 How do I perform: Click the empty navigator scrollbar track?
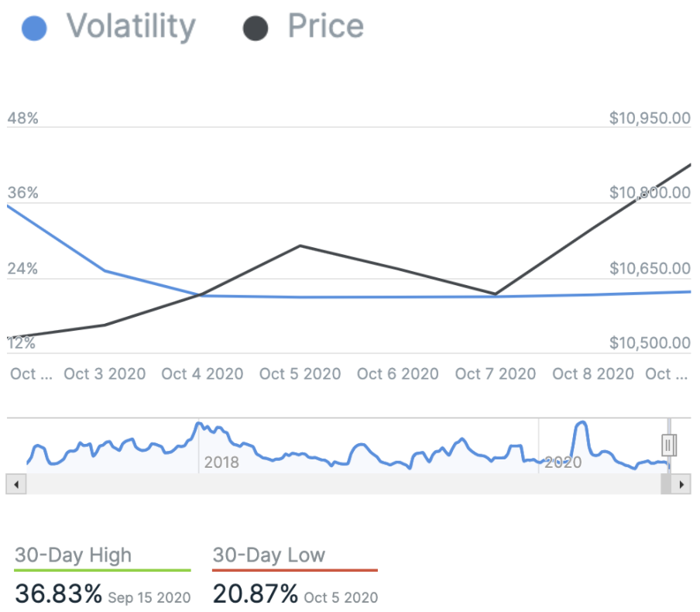(341, 484)
